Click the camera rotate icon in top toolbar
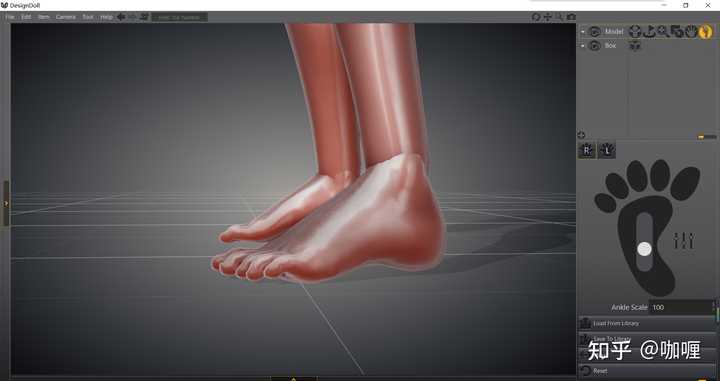 tap(536, 17)
